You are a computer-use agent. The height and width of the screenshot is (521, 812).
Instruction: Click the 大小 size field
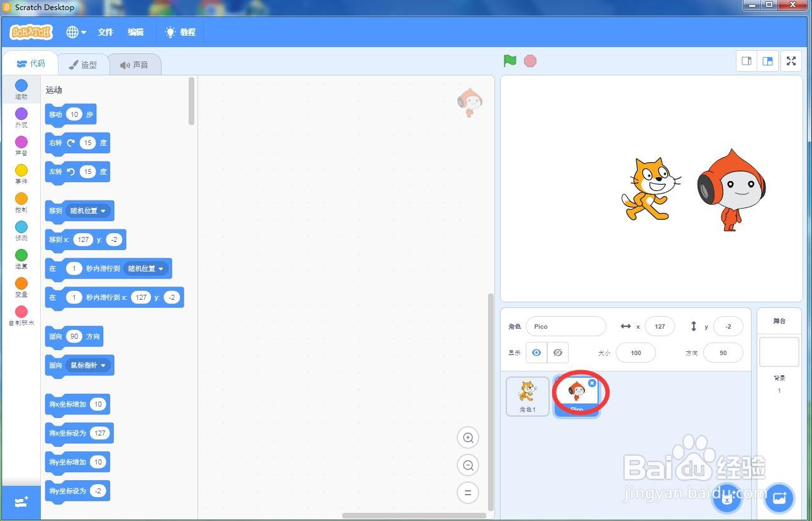(x=636, y=353)
